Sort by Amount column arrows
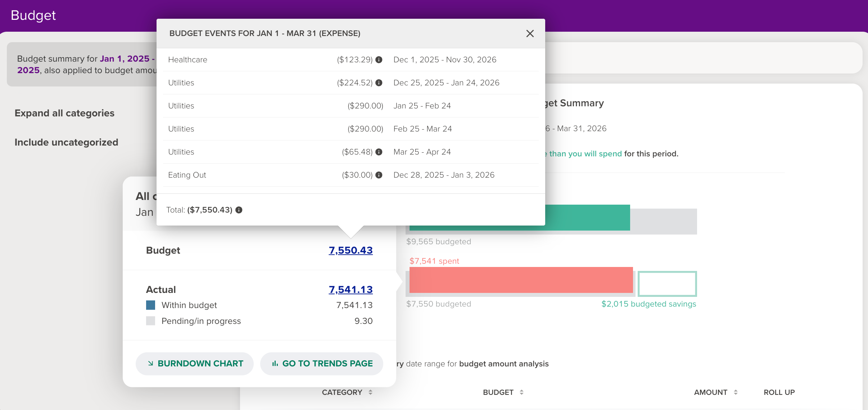868x410 pixels. point(736,392)
